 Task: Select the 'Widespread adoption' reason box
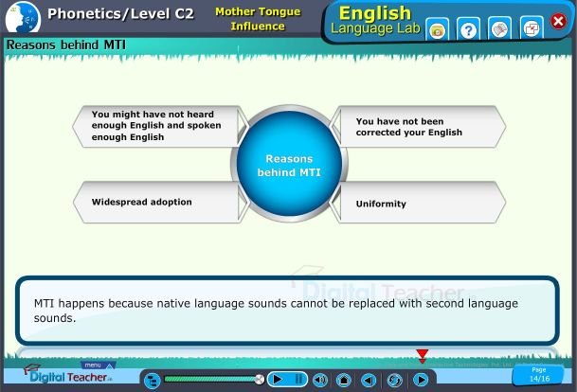click(155, 203)
